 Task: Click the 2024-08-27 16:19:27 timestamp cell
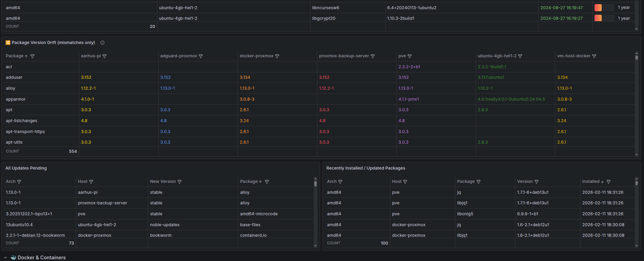pyautogui.click(x=561, y=18)
